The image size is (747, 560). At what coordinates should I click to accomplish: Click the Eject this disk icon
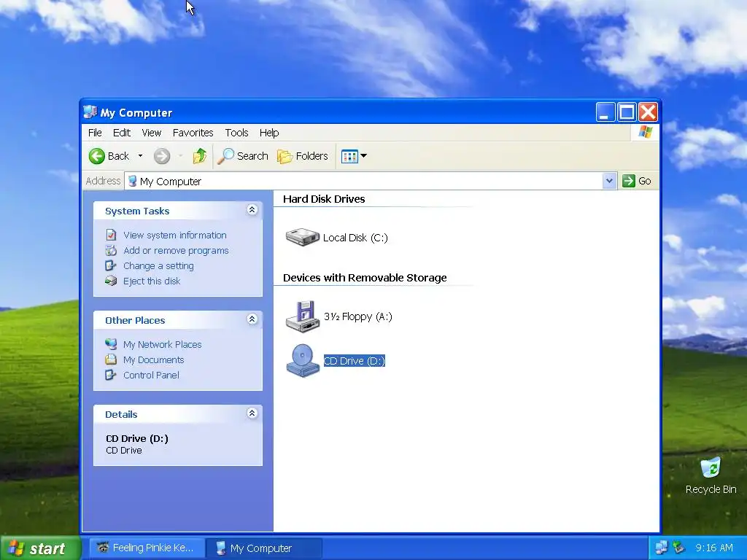tap(111, 281)
